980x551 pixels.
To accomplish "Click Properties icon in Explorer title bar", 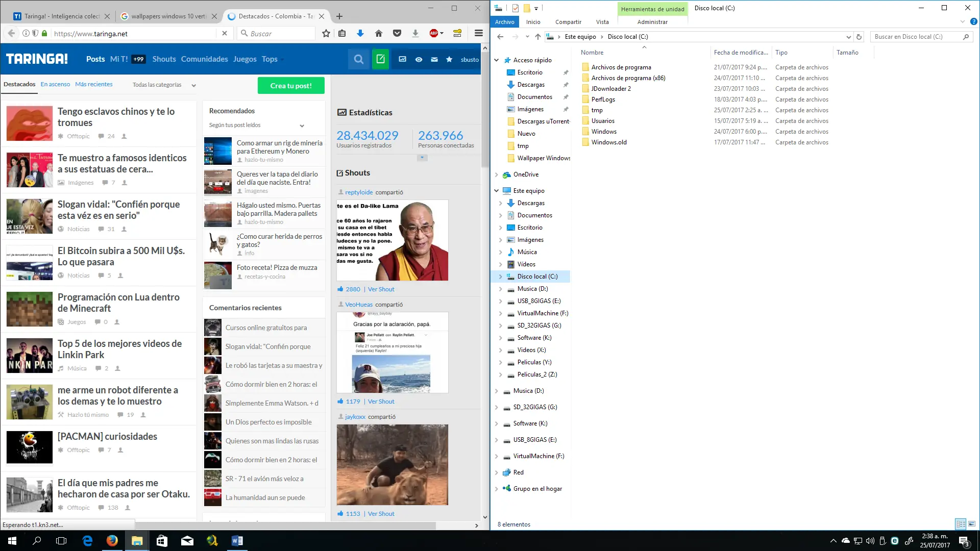I will point(516,8).
